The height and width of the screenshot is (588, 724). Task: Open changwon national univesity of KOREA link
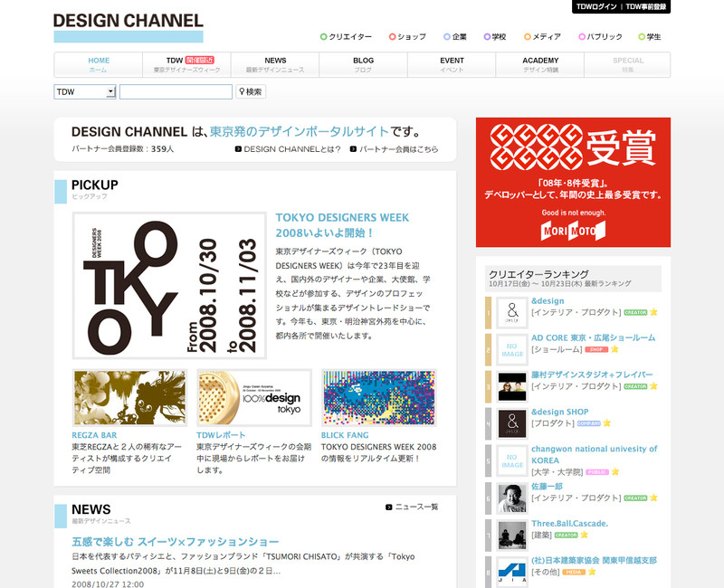pyautogui.click(x=595, y=455)
